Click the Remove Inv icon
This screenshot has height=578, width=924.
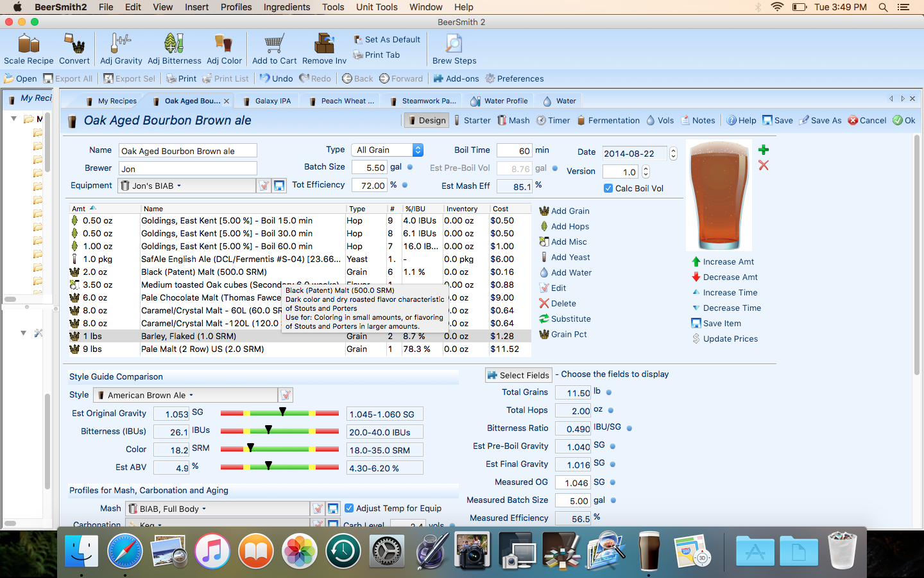click(x=324, y=49)
